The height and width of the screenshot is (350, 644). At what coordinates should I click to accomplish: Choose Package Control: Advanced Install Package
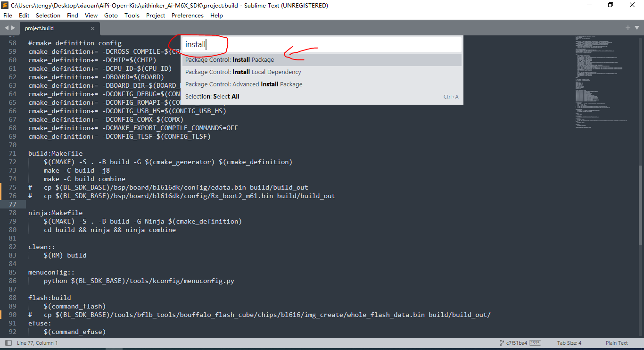(322, 84)
